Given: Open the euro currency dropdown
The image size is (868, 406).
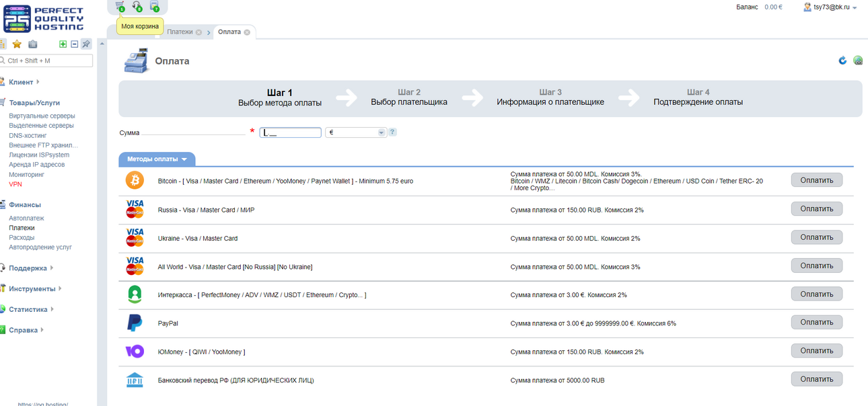Looking at the screenshot, I should pyautogui.click(x=355, y=132).
